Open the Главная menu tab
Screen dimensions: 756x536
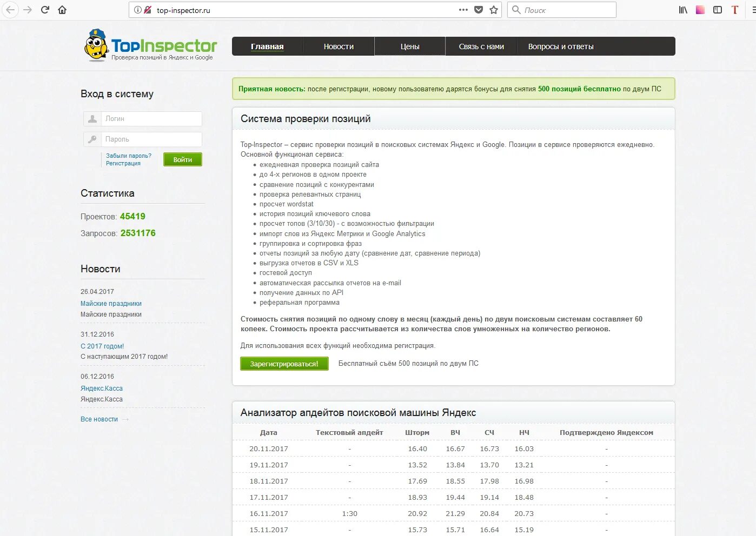267,46
